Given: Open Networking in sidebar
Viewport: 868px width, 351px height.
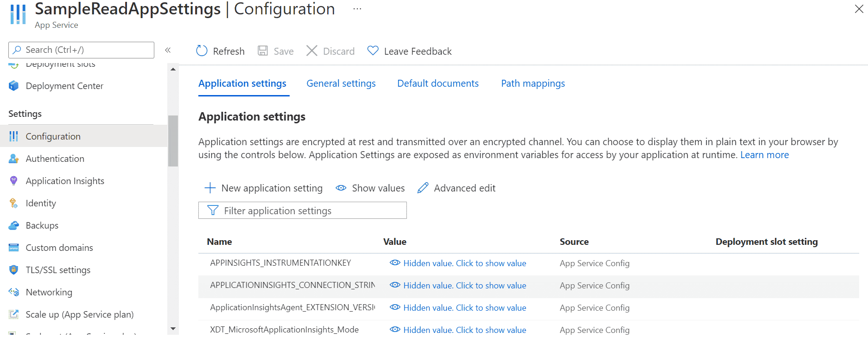Looking at the screenshot, I should pos(49,292).
